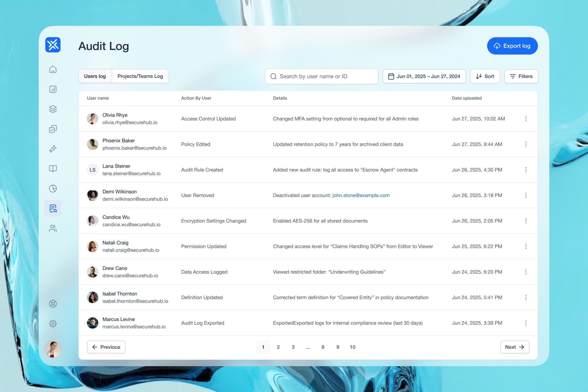The width and height of the screenshot is (588, 392).
Task: Open the lifebuoy support sidebar icon
Action: tap(53, 304)
